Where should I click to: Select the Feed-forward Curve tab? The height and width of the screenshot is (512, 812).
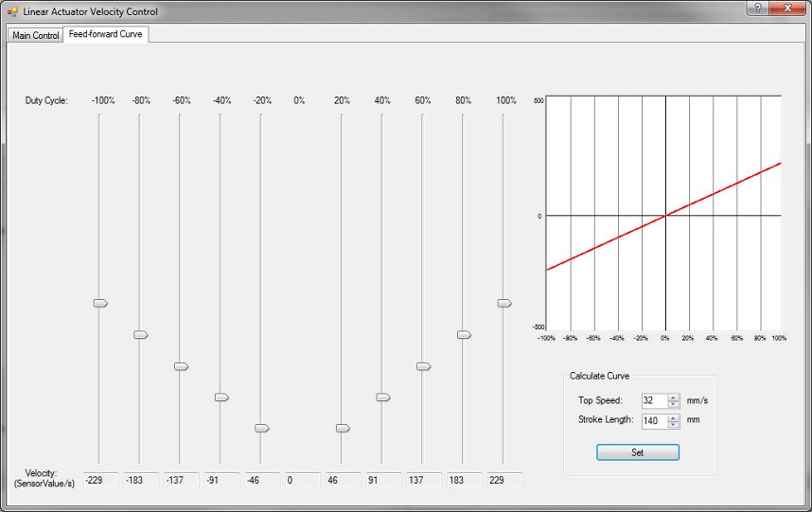click(x=106, y=34)
